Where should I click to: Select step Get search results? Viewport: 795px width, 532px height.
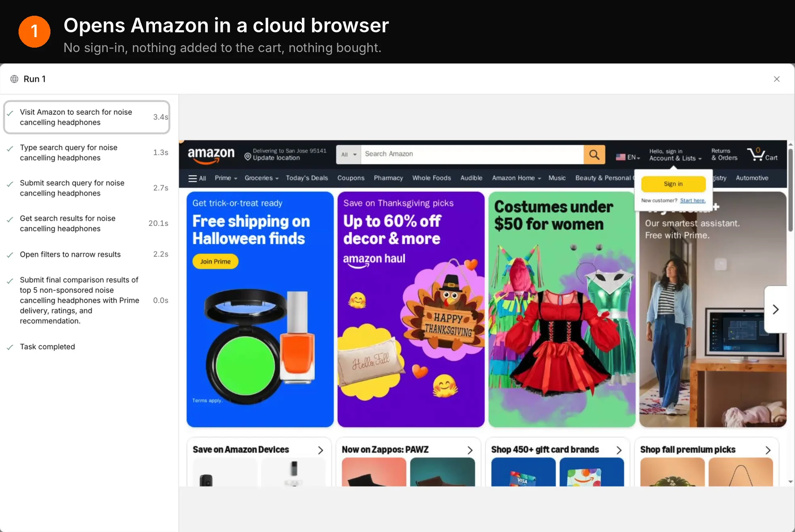point(87,223)
